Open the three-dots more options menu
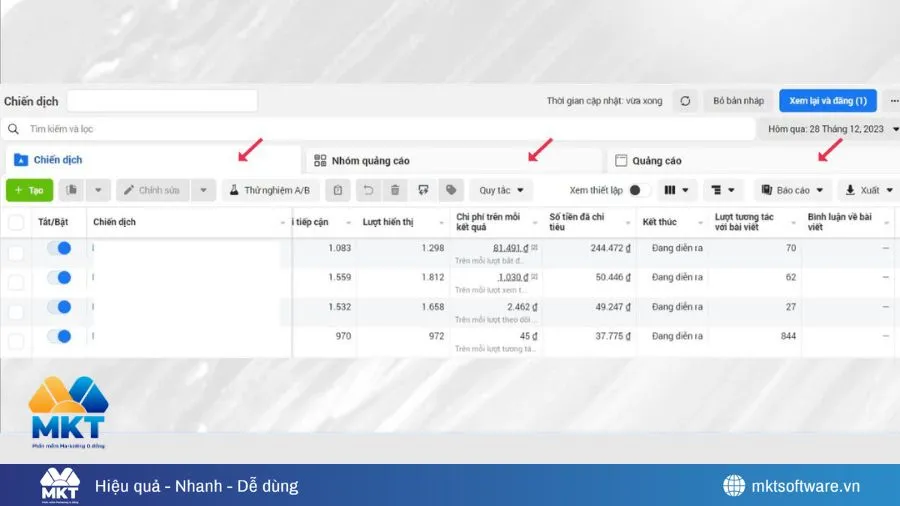 tap(893, 101)
